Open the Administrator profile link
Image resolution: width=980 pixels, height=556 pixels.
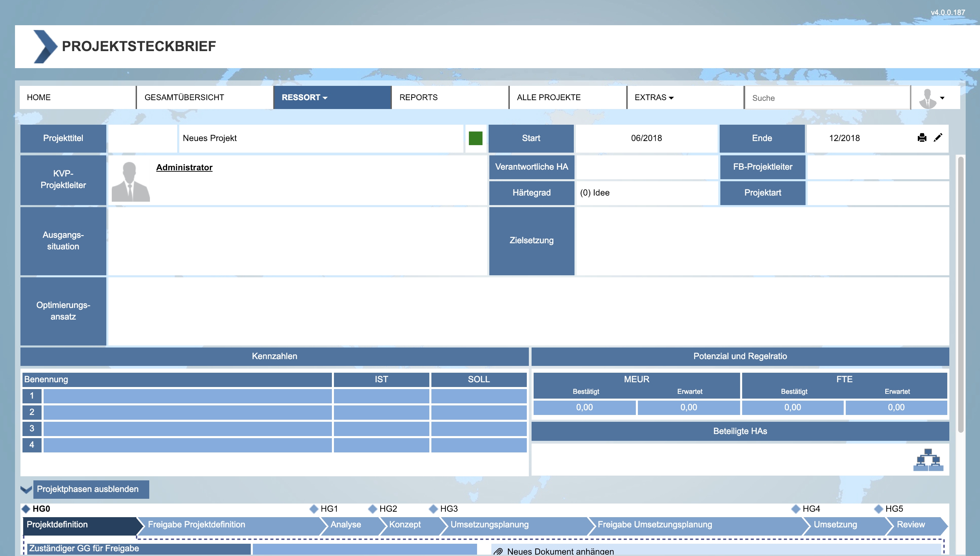[184, 167]
